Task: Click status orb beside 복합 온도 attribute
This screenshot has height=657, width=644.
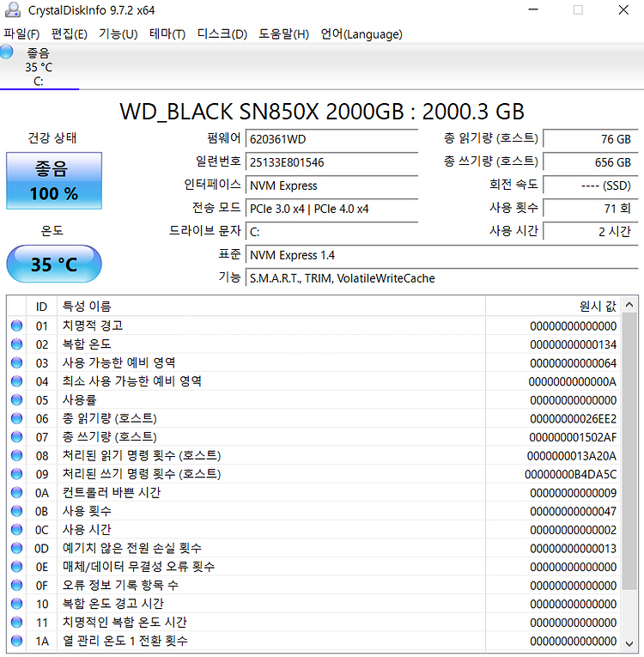Action: (17, 344)
